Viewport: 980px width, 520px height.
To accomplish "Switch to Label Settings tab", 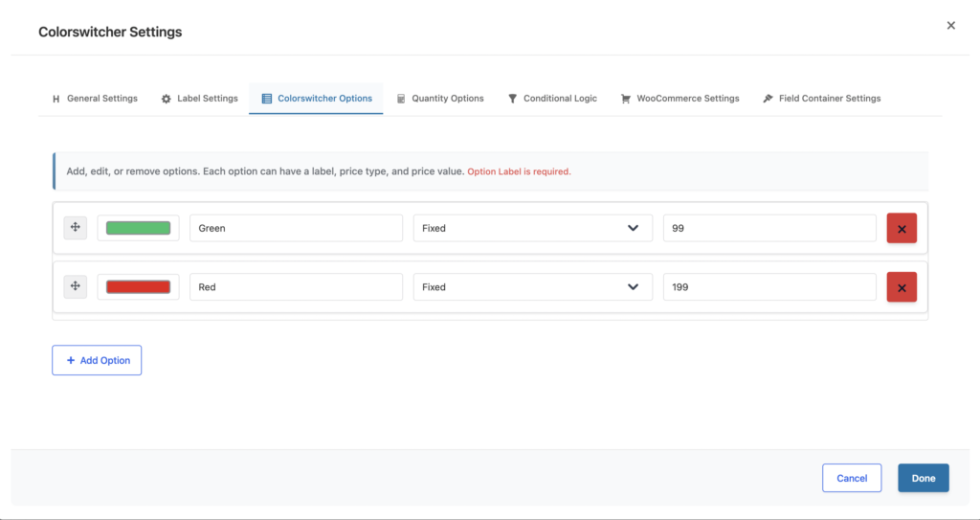I will (x=199, y=99).
